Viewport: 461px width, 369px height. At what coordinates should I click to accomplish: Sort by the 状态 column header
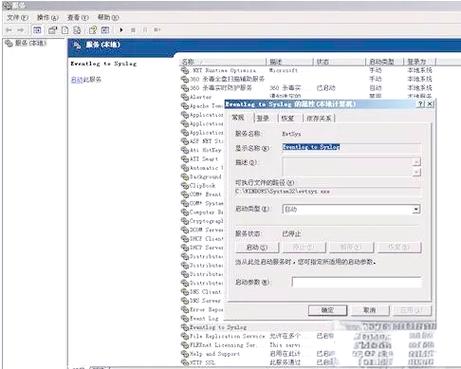coord(339,62)
